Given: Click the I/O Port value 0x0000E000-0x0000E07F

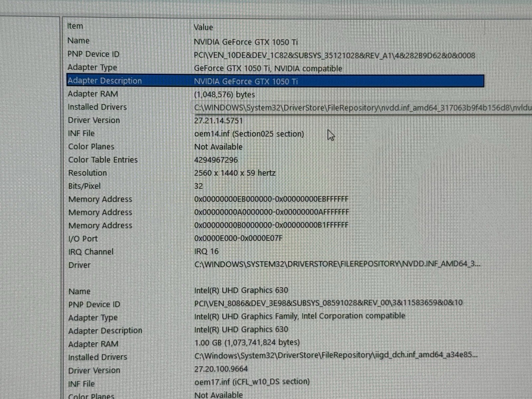Looking at the screenshot, I should coord(238,238).
